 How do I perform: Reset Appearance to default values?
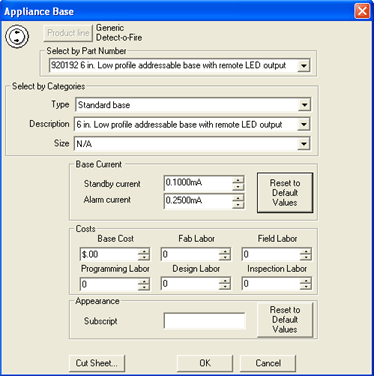point(285,319)
